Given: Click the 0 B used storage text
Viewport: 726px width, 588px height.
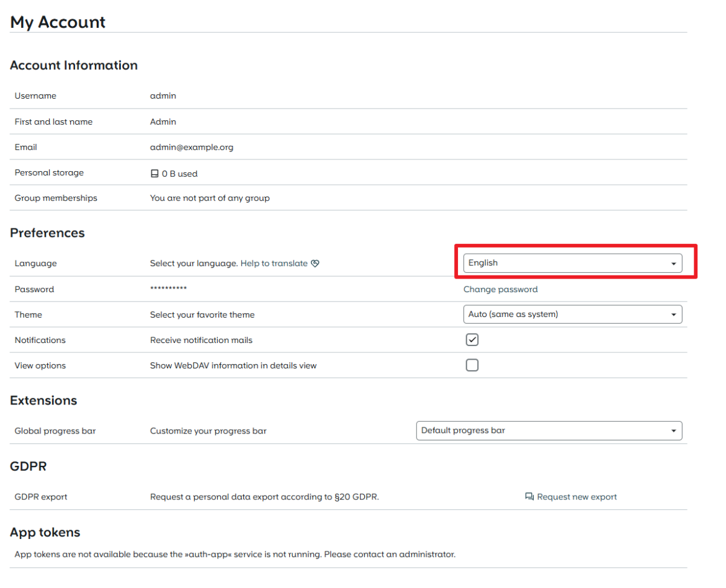Looking at the screenshot, I should coord(180,174).
